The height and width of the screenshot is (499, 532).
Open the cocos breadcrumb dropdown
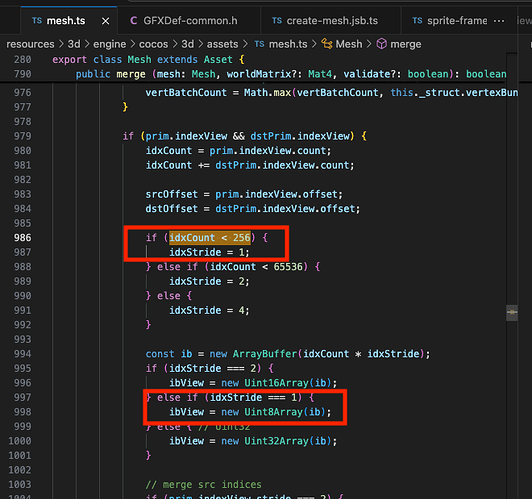(153, 44)
